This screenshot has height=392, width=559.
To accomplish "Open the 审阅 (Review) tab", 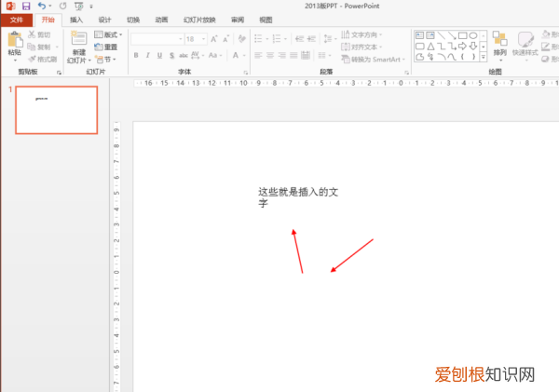I will tap(238, 20).
